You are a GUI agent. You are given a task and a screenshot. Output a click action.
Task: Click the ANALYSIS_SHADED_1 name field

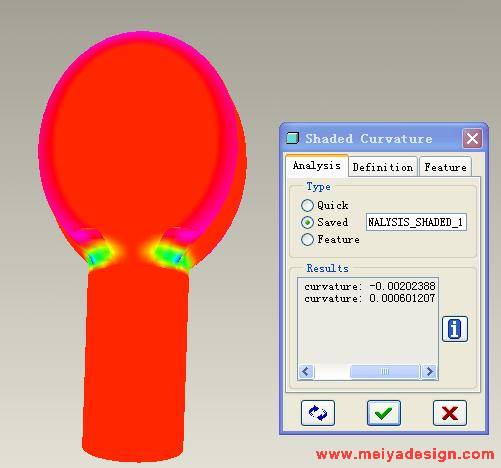click(416, 222)
